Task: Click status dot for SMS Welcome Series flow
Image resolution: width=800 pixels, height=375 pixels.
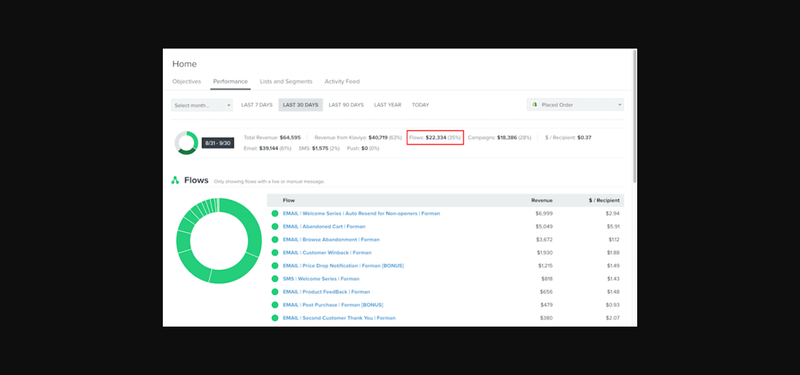Action: tap(275, 279)
